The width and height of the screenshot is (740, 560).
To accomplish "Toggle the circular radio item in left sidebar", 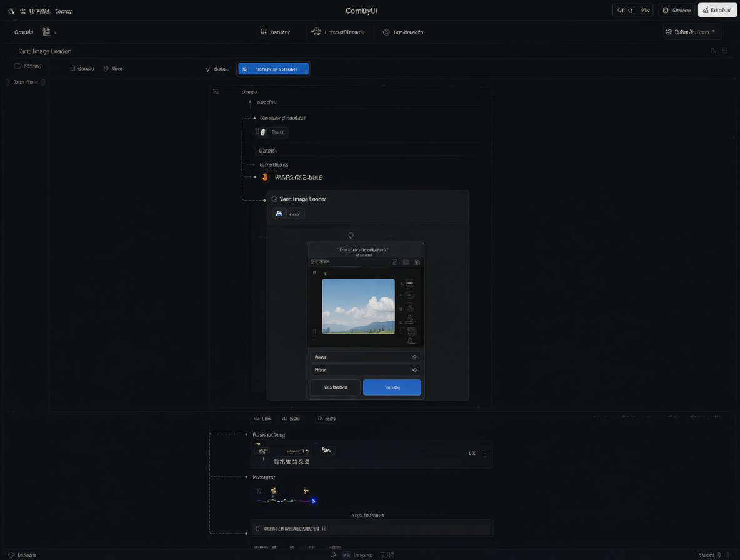I will tap(17, 66).
